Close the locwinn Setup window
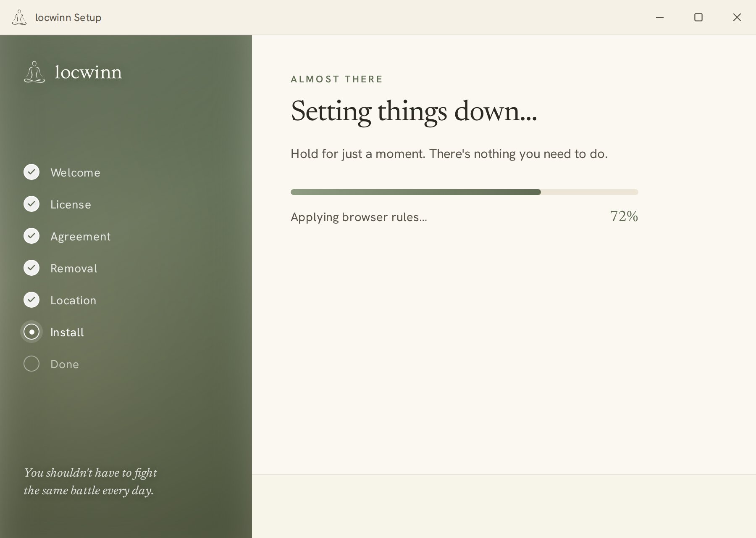 (x=737, y=17)
